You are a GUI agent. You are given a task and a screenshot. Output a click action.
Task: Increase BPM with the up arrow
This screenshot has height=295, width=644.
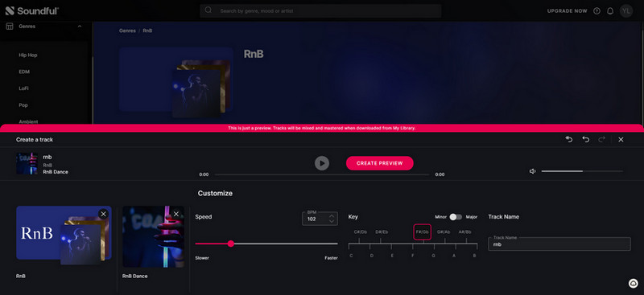pyautogui.click(x=332, y=215)
